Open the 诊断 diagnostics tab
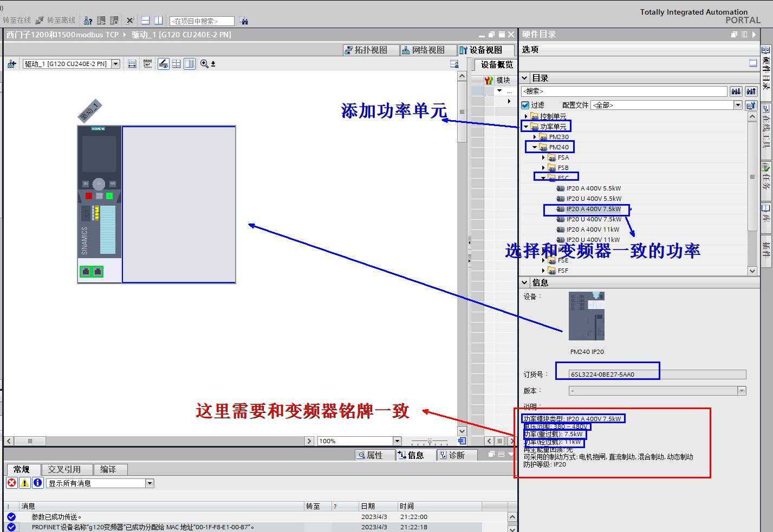The width and height of the screenshot is (773, 532). (452, 455)
